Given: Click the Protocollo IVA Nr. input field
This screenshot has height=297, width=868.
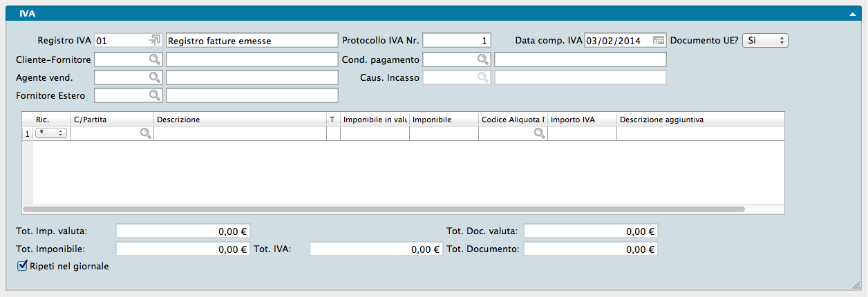Looking at the screenshot, I should click(457, 41).
